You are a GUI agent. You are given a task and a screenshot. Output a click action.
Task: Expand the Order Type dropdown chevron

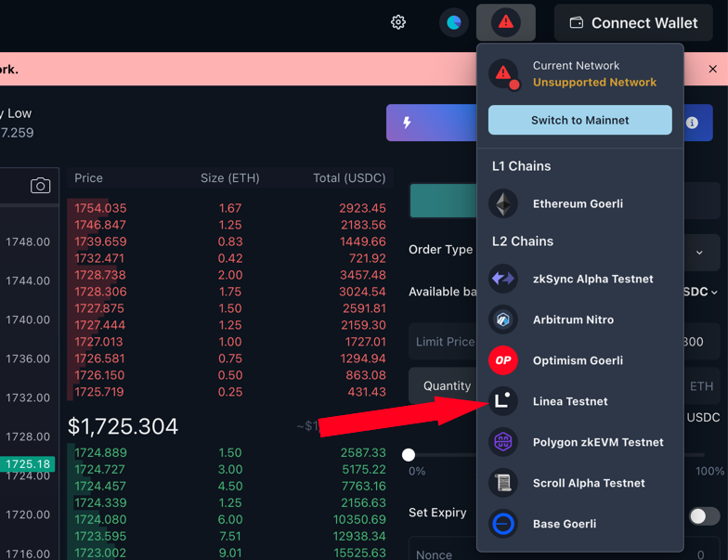(x=699, y=253)
